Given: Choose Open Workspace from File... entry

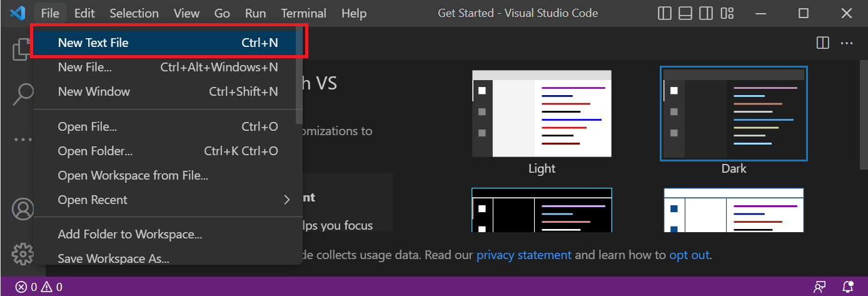Looking at the screenshot, I should tap(168, 175).
